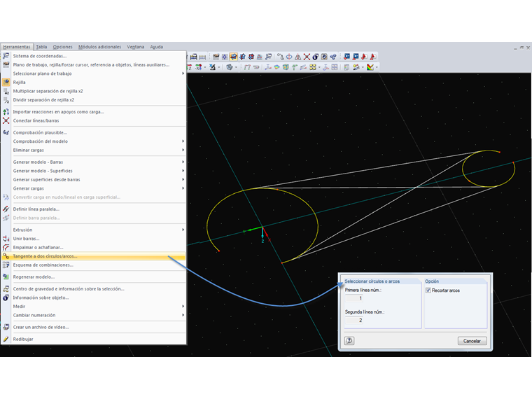Focus the Segunda línea núm. field
This screenshot has height=399, width=532.
coord(354,321)
